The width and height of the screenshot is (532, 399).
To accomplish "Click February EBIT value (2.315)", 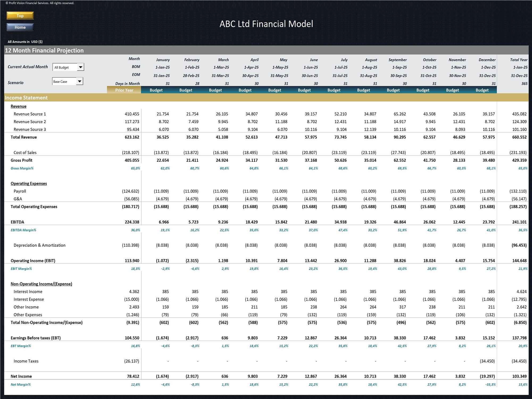I will pos(192,261).
